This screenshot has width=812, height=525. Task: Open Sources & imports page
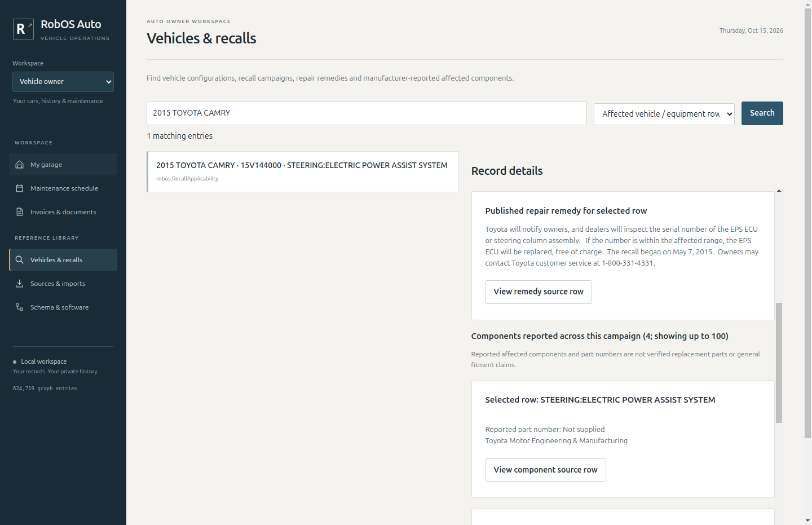click(x=63, y=284)
